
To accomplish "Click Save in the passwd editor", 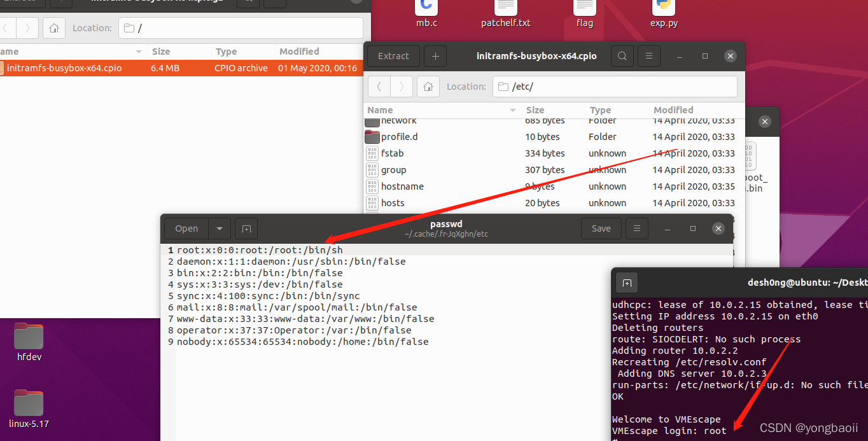I will (601, 228).
